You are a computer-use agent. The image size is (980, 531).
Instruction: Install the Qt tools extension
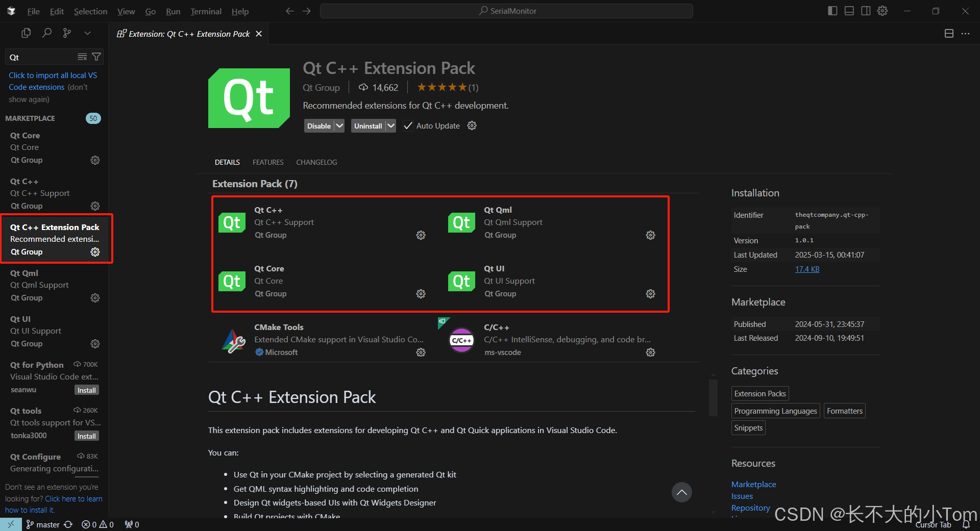pyautogui.click(x=87, y=436)
